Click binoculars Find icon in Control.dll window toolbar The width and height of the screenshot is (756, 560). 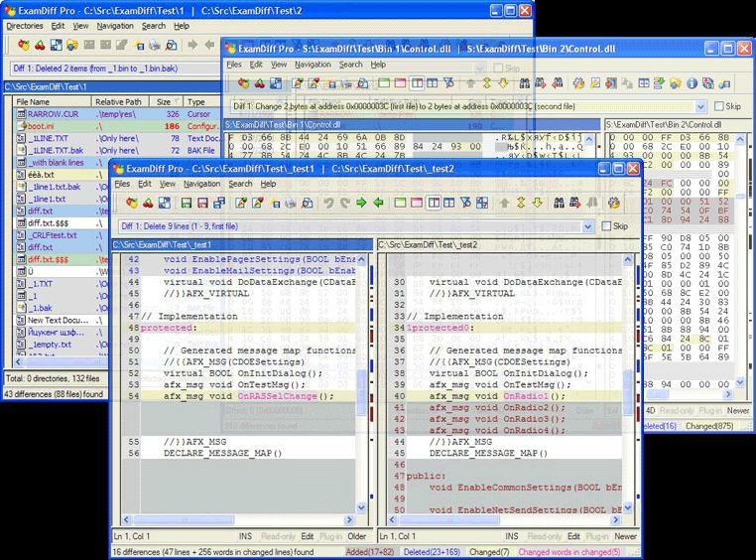pyautogui.click(x=525, y=83)
